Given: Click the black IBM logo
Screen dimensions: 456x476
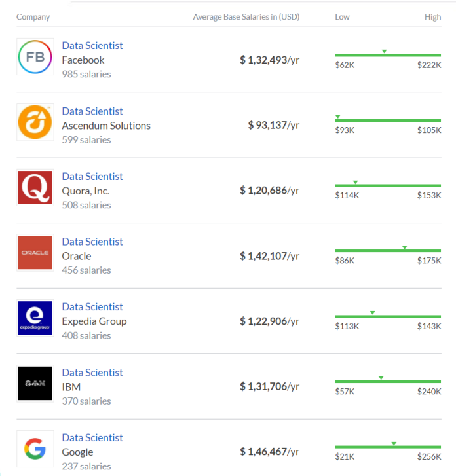Looking at the screenshot, I should coord(35,384).
